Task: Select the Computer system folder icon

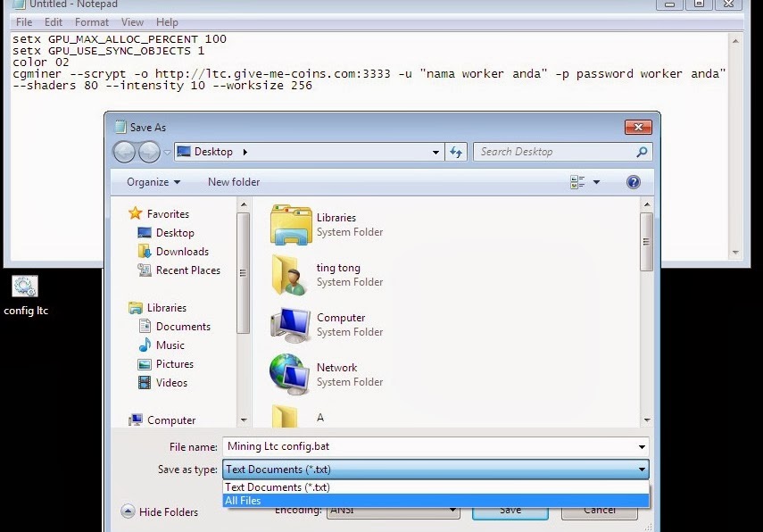Action: (x=291, y=325)
